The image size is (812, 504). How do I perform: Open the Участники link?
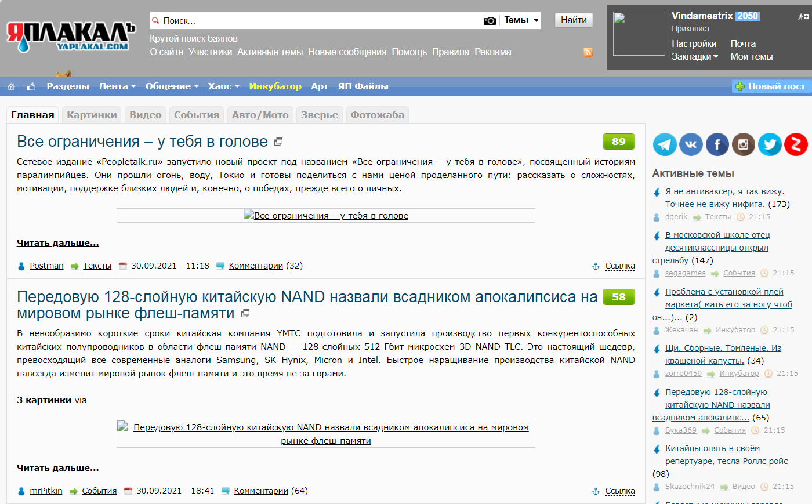pos(211,52)
